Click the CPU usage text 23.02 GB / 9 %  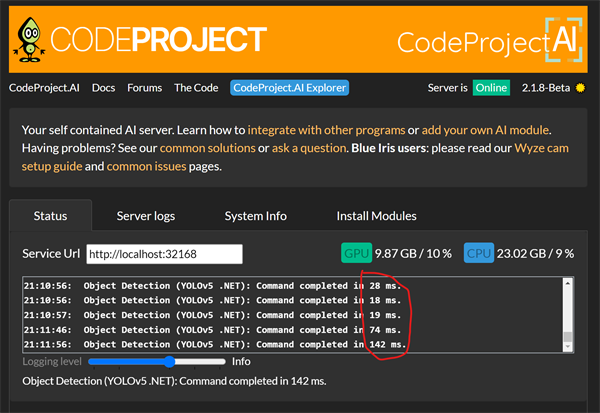[x=535, y=253]
